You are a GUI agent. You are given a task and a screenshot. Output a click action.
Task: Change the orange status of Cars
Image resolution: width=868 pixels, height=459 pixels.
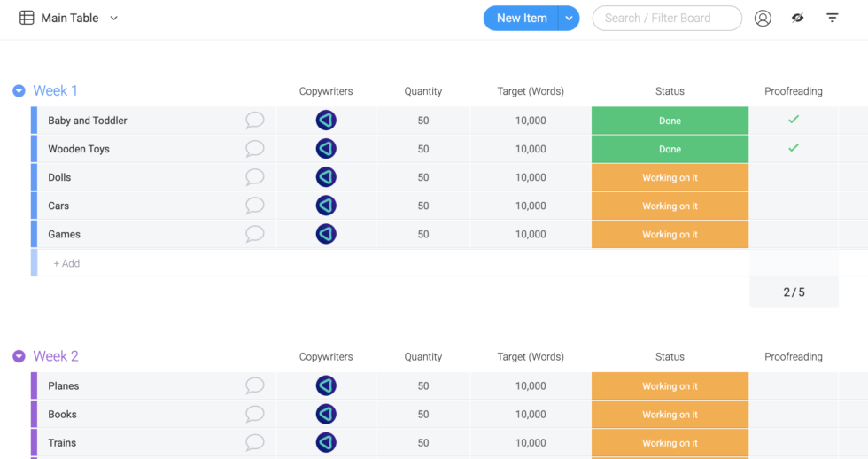pyautogui.click(x=670, y=206)
